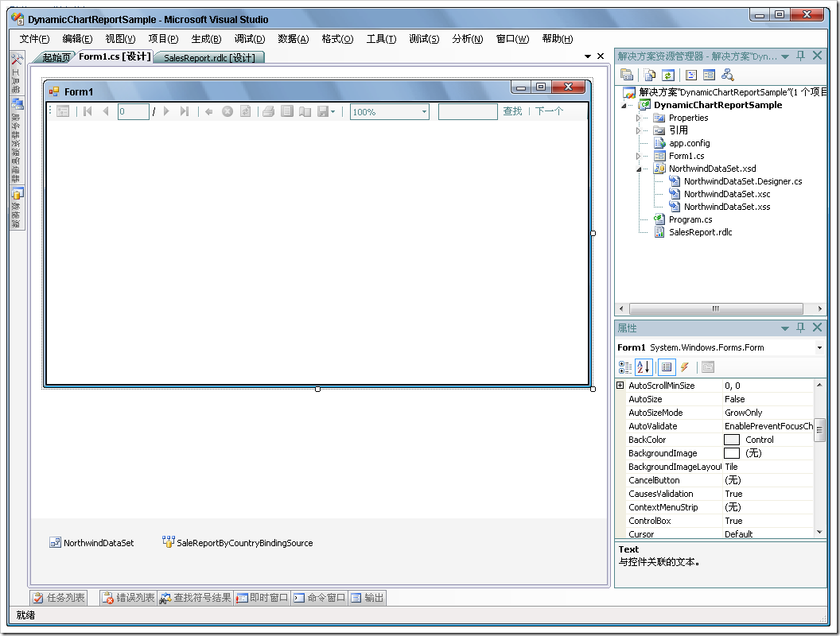Click the refresh report icon in viewer
Viewport: 840px width, 636px height.
(245, 111)
